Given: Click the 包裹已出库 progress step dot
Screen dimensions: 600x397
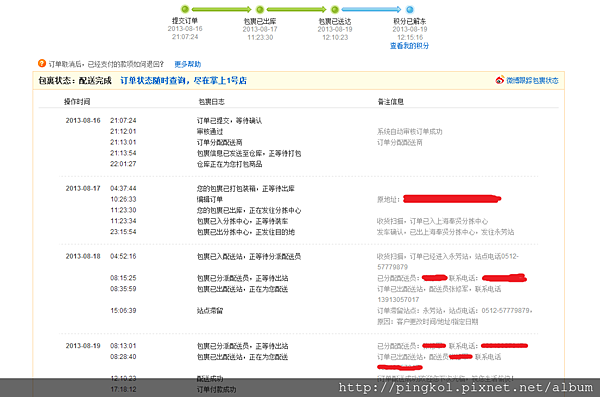Looking at the screenshot, I should click(260, 9).
